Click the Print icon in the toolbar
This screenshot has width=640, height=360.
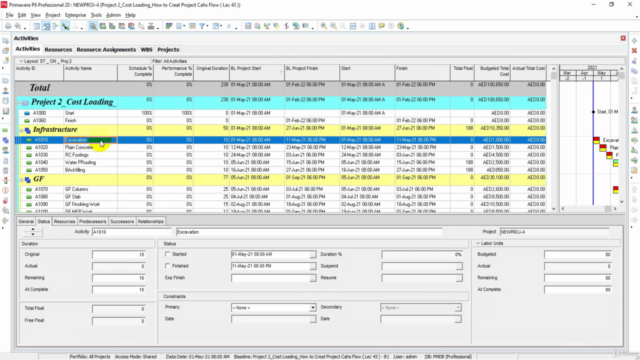pos(8,26)
